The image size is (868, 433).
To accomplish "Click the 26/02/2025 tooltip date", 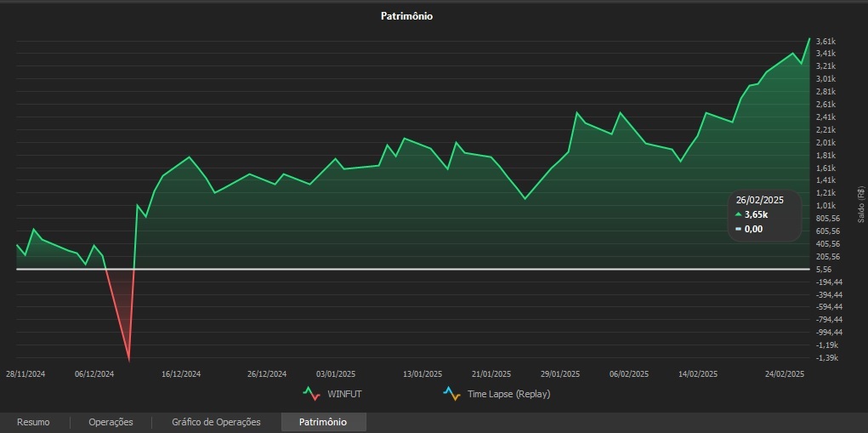I will (x=758, y=200).
